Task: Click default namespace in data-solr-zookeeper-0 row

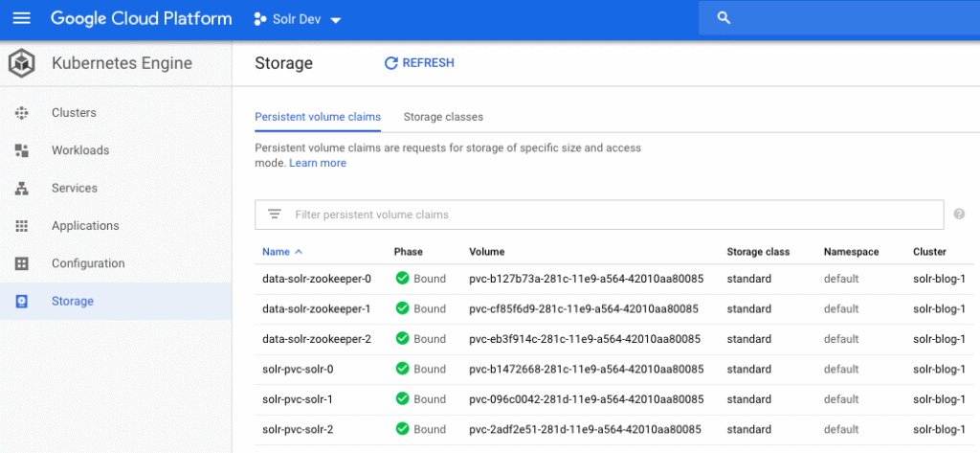Action: pyautogui.click(x=841, y=279)
